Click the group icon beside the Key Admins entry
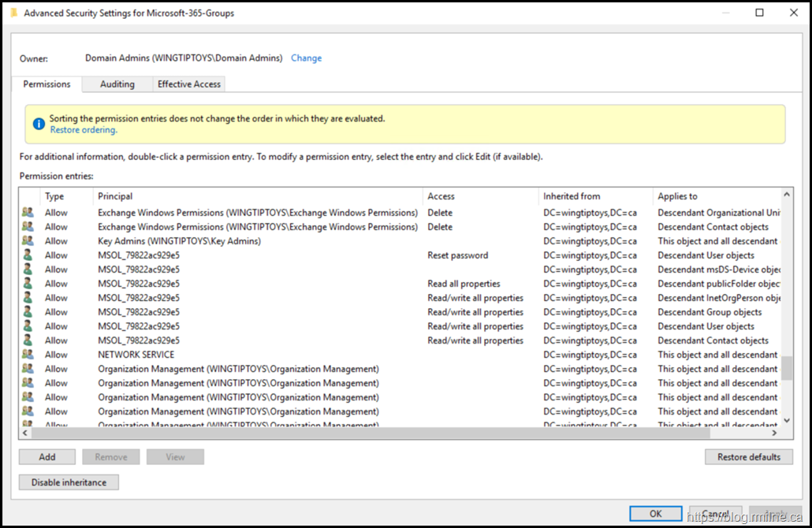This screenshot has width=812, height=528. [x=28, y=241]
